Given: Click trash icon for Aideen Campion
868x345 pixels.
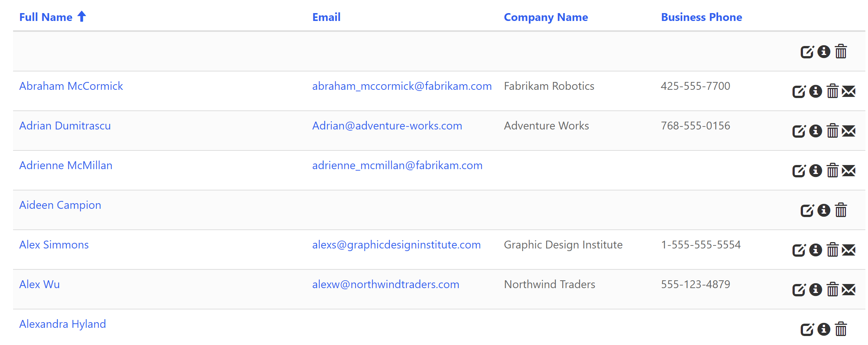Looking at the screenshot, I should 841,210.
